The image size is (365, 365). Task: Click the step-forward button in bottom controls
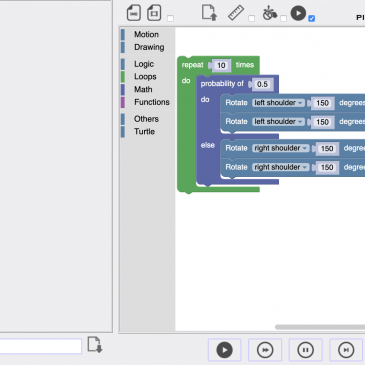tap(346, 350)
